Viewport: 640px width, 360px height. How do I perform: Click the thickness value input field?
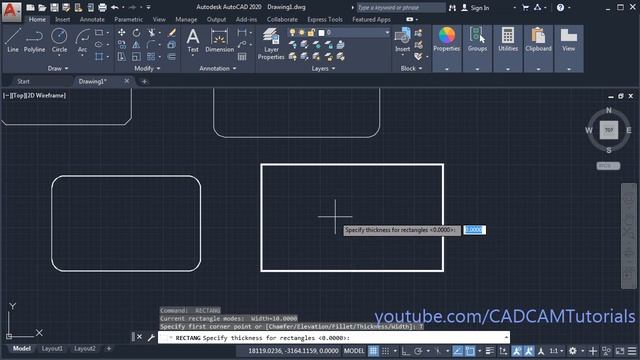point(474,230)
